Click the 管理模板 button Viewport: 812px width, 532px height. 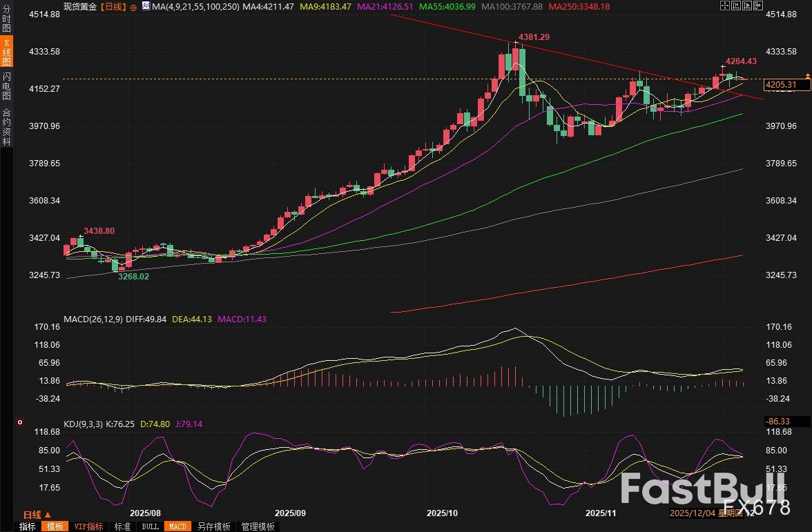tap(258, 526)
